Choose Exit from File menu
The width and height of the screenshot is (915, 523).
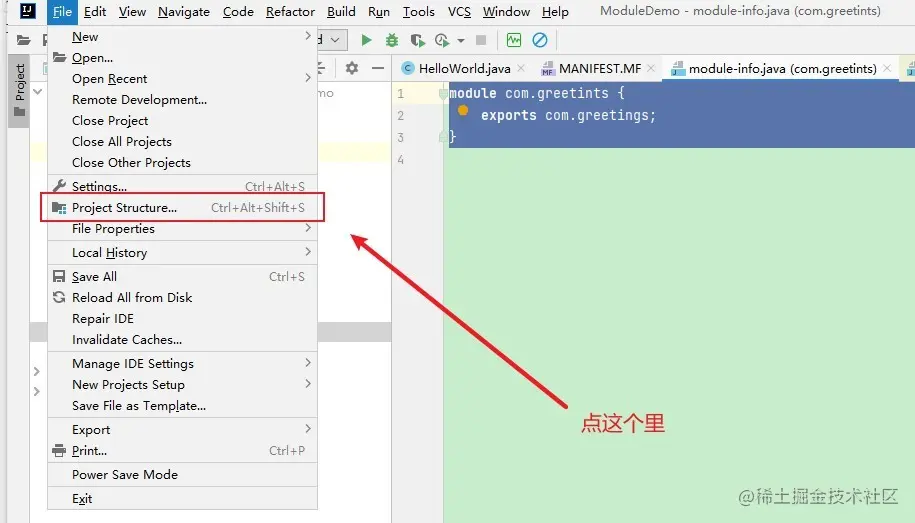(182, 498)
